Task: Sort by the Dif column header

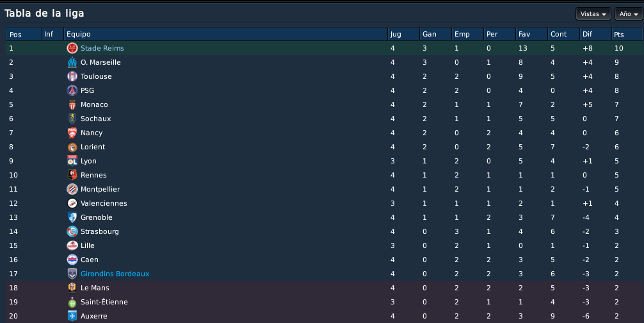Action: tap(595, 34)
